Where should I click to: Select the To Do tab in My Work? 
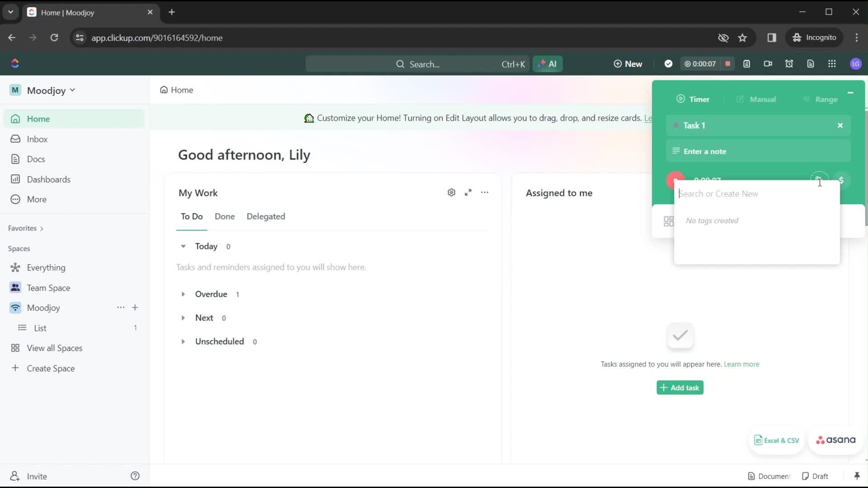click(191, 216)
